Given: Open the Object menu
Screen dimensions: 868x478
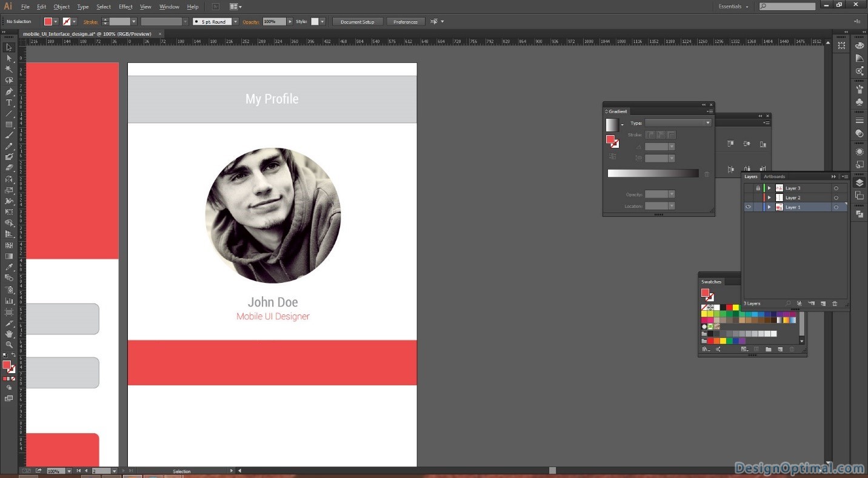Looking at the screenshot, I should click(61, 7).
